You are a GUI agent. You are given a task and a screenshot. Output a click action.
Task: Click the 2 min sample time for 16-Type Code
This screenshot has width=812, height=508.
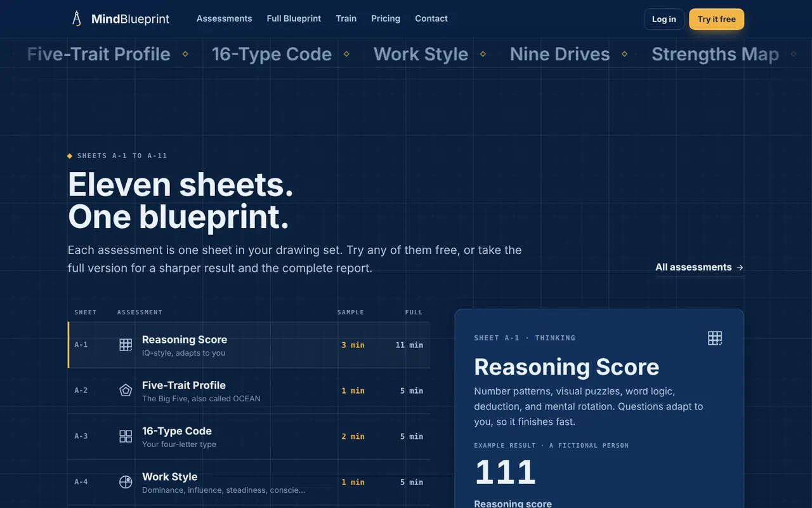[x=353, y=436]
